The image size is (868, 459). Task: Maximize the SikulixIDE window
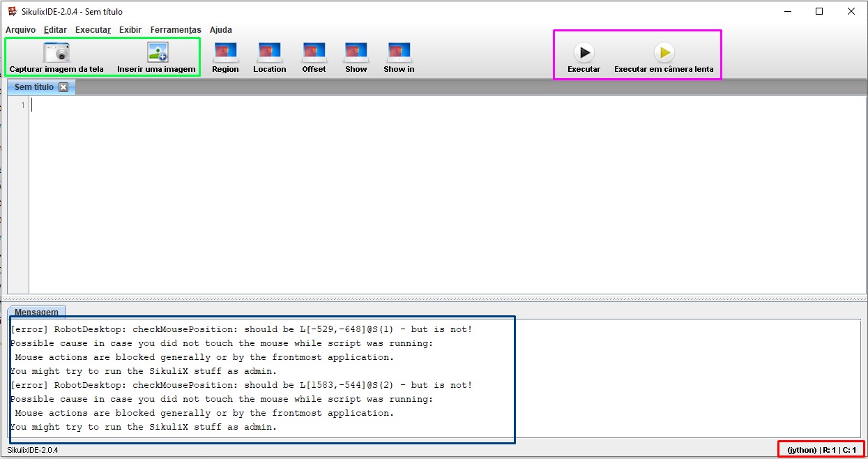[819, 11]
